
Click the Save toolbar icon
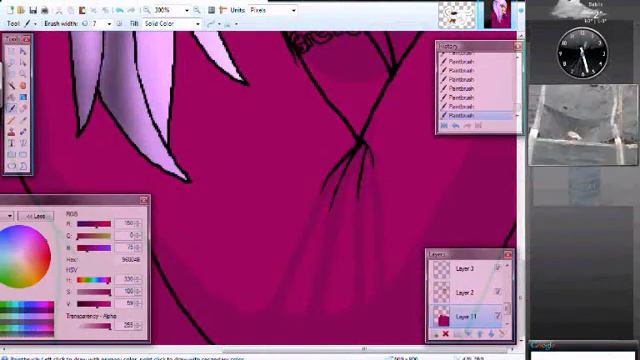(x=33, y=10)
